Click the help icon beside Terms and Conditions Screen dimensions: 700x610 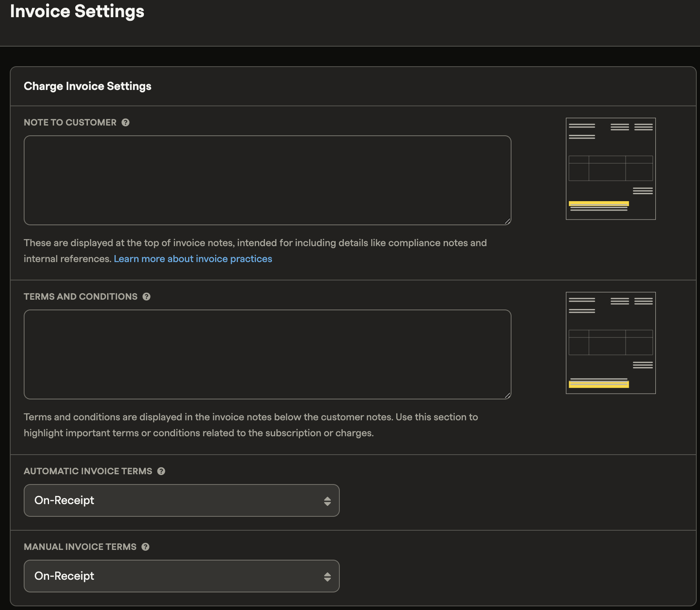pos(146,297)
